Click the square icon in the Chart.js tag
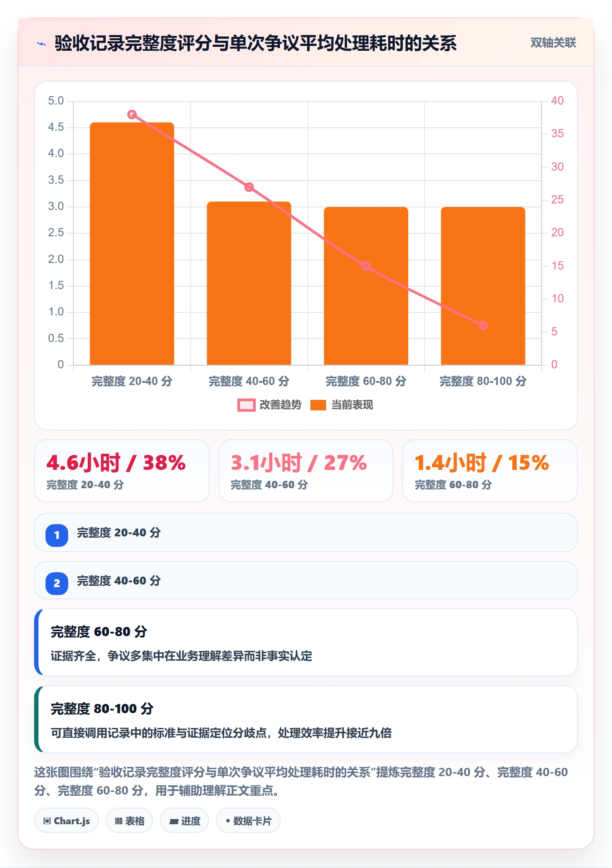 [47, 821]
